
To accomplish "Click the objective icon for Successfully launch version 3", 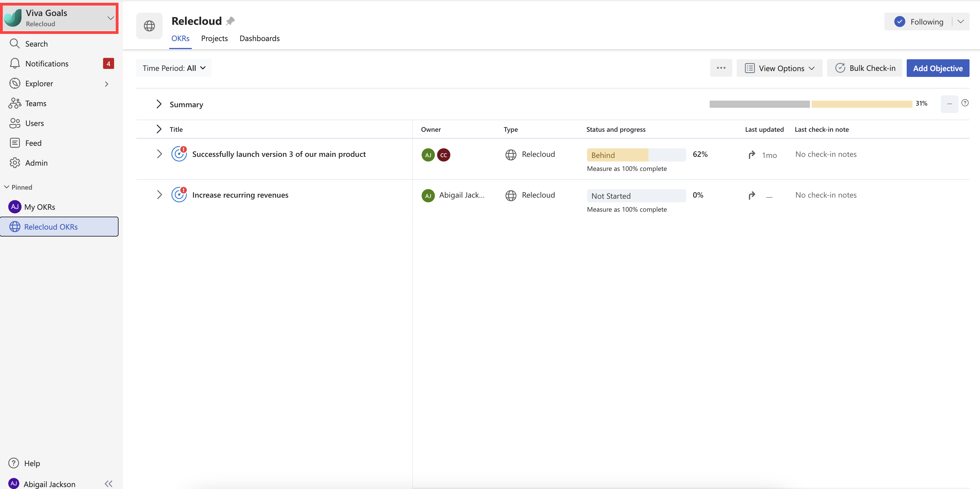I will click(x=179, y=154).
